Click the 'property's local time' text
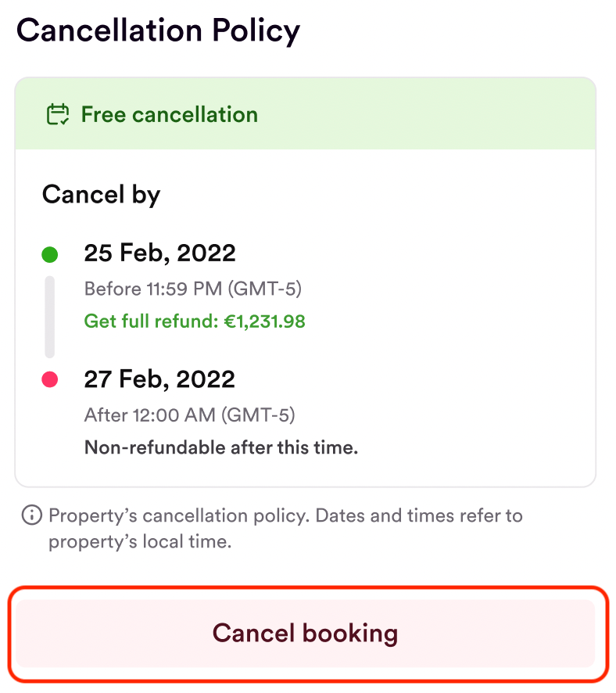This screenshot has height=693, width=616. 140,541
